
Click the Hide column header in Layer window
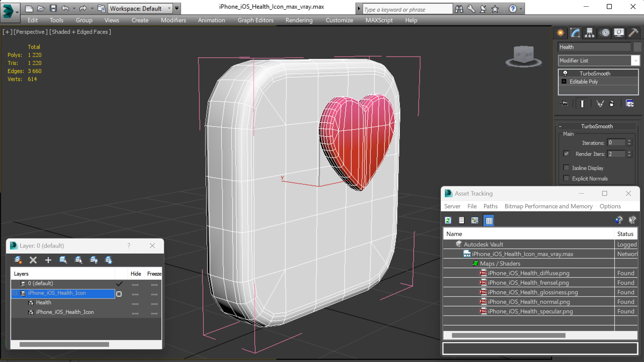[136, 274]
